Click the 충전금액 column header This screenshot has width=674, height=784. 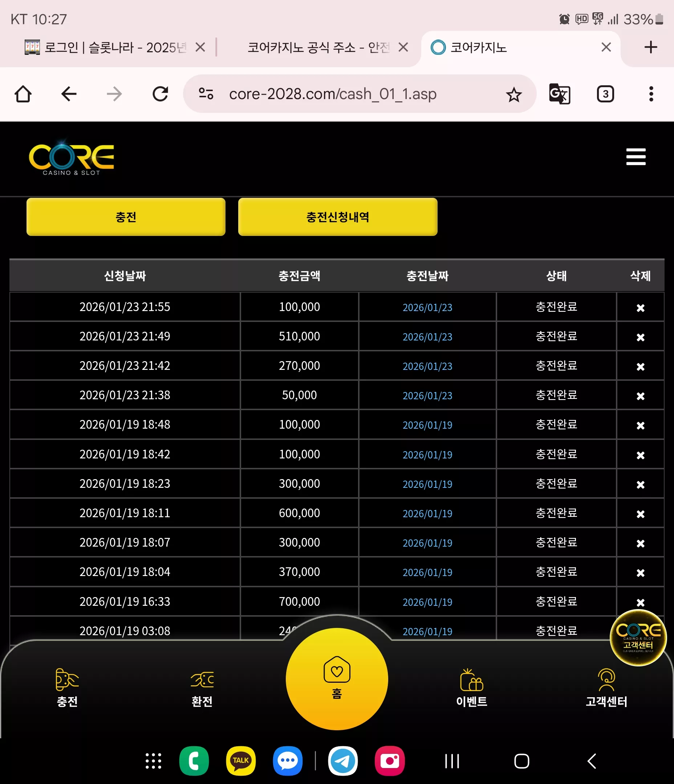[299, 275]
